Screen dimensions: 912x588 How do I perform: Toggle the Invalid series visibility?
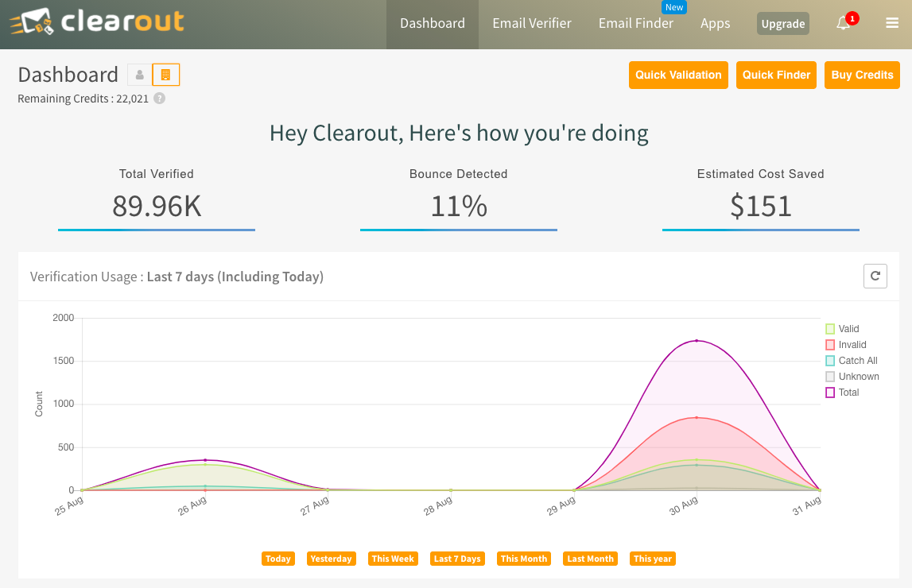(851, 344)
